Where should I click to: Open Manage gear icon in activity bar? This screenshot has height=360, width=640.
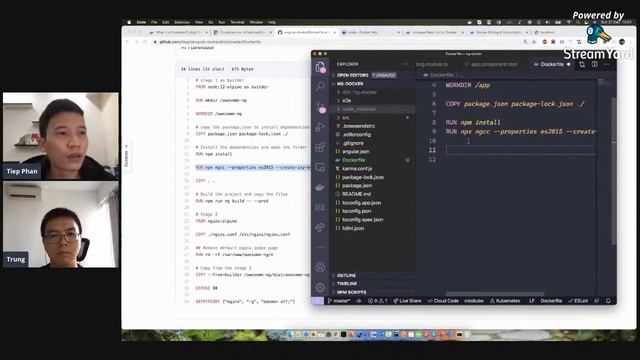(320, 287)
